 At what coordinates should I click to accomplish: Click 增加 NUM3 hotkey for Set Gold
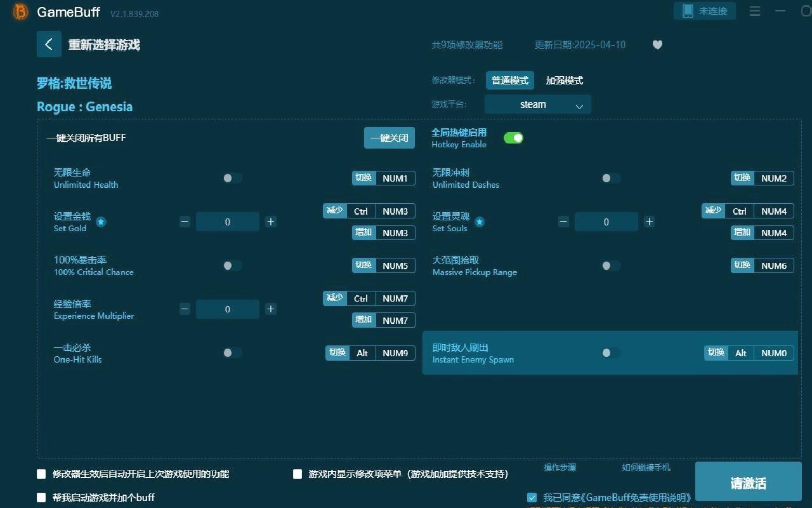384,233
